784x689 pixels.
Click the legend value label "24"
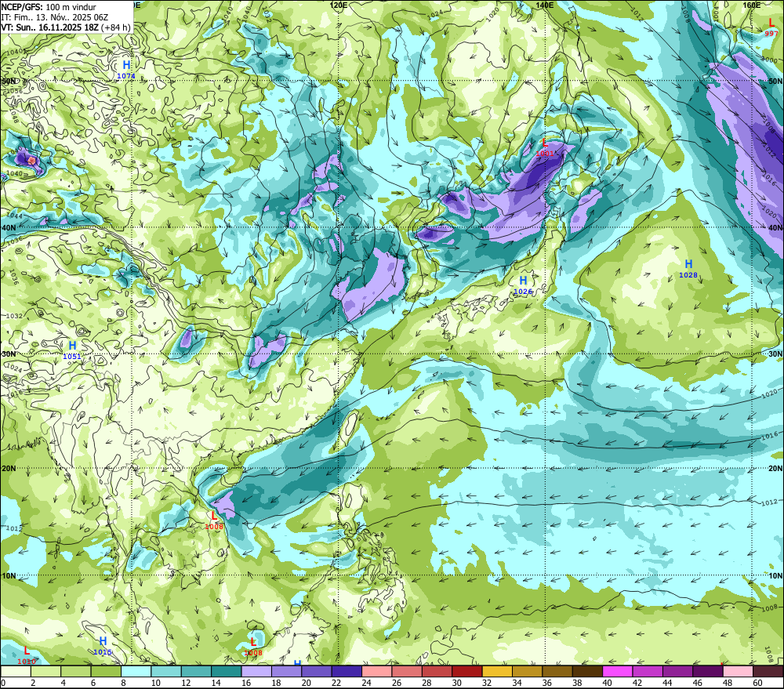click(366, 683)
